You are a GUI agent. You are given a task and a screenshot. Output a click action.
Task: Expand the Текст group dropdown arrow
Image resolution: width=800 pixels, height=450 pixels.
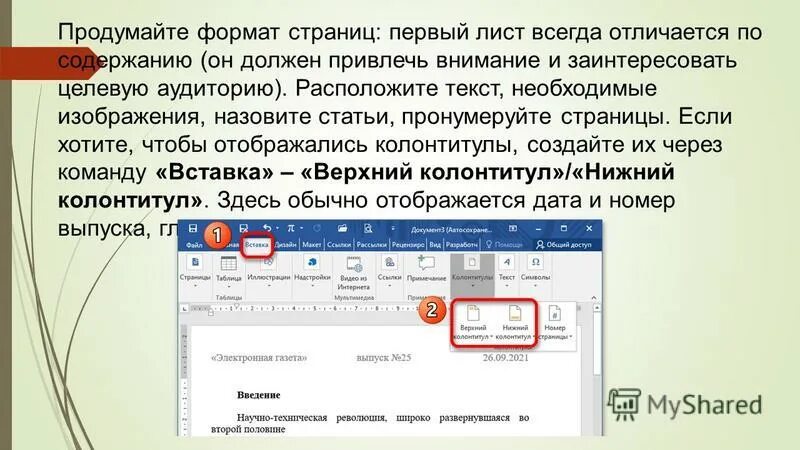pyautogui.click(x=506, y=286)
